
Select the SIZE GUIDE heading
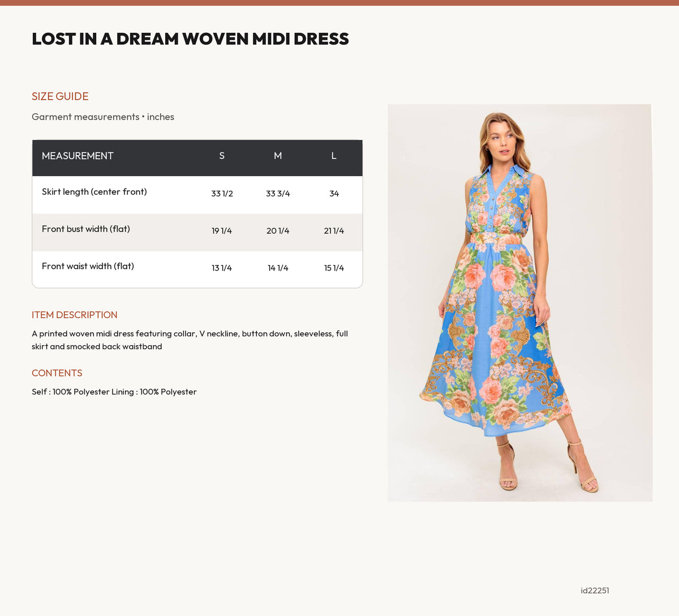point(60,96)
